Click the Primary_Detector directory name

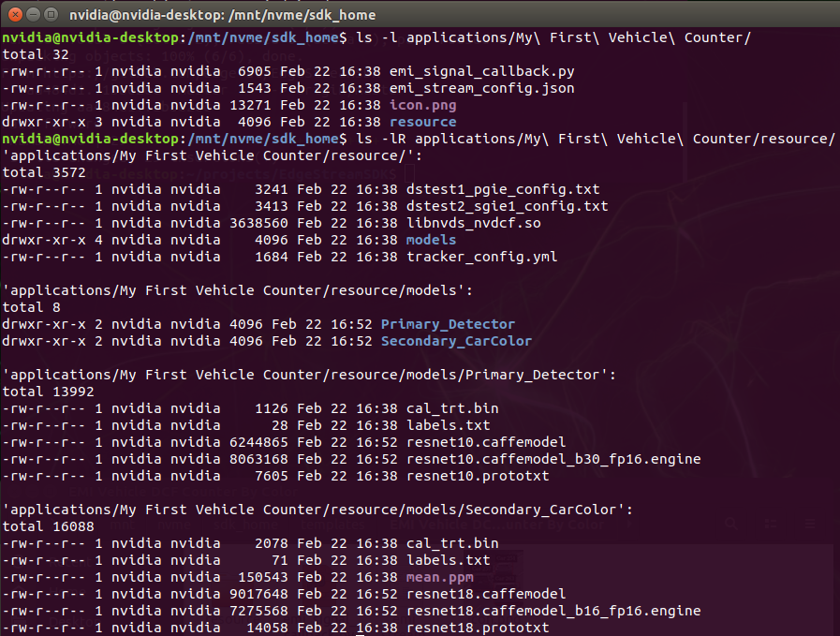pos(448,324)
